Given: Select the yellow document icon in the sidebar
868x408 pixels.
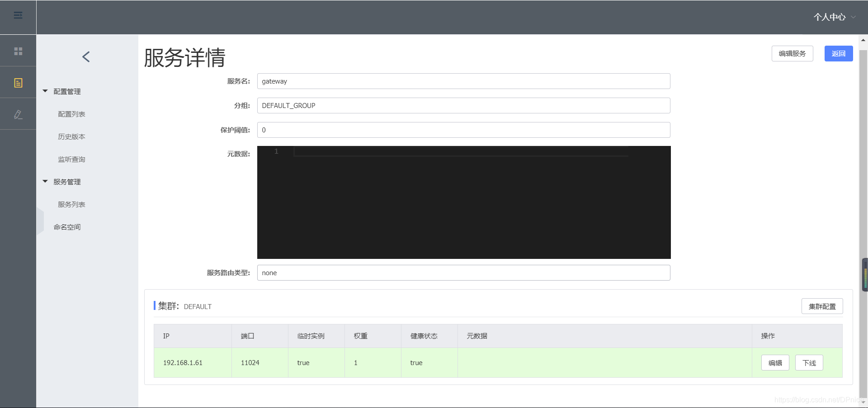Looking at the screenshot, I should click(18, 83).
